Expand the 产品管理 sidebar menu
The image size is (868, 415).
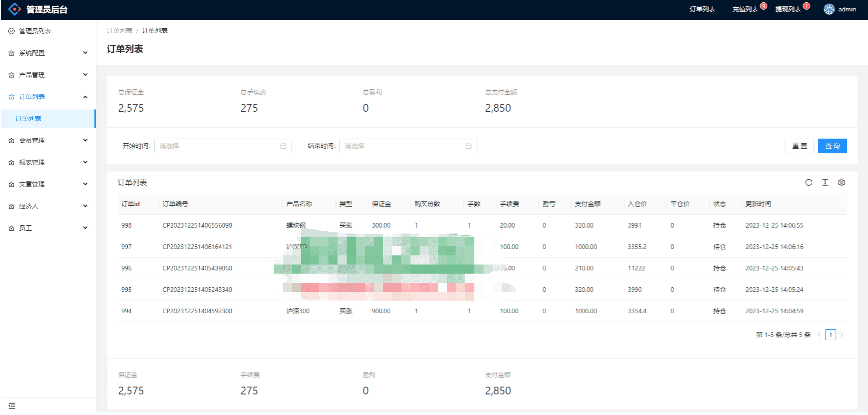pos(48,75)
